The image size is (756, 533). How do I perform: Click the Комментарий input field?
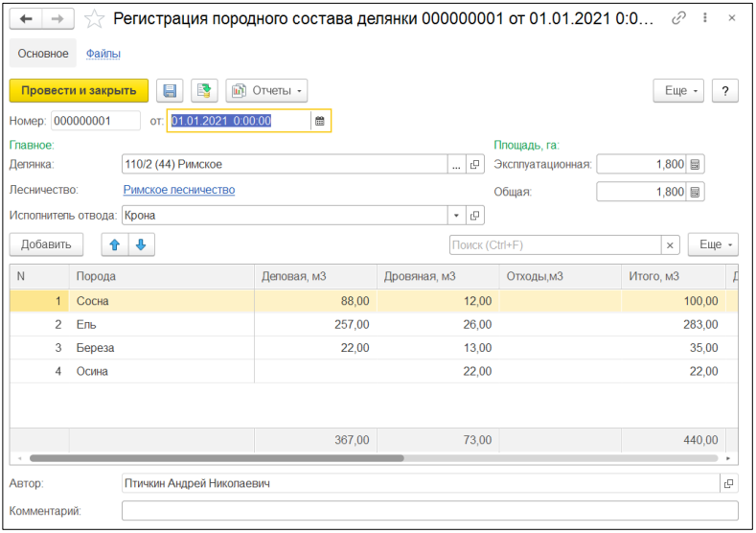click(x=429, y=511)
